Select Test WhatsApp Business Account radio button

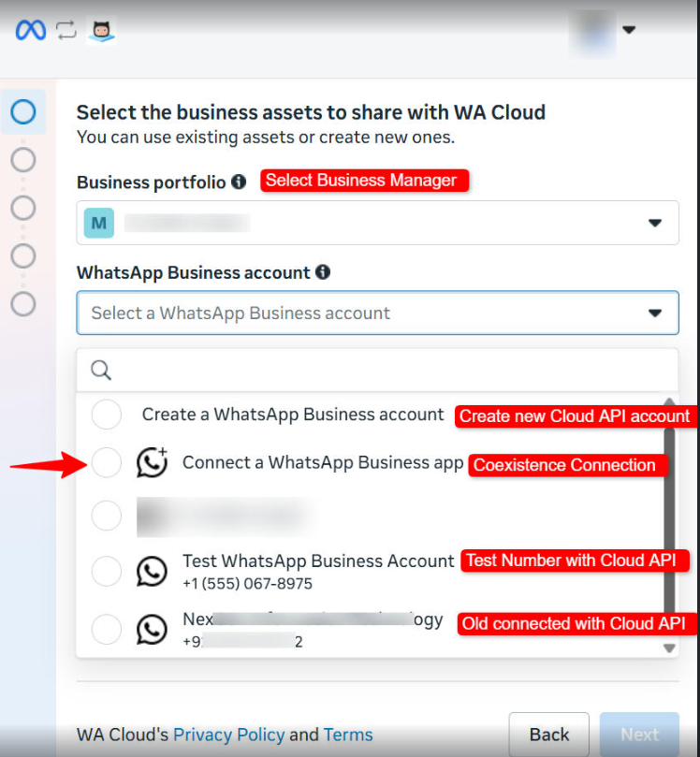pyautogui.click(x=107, y=571)
